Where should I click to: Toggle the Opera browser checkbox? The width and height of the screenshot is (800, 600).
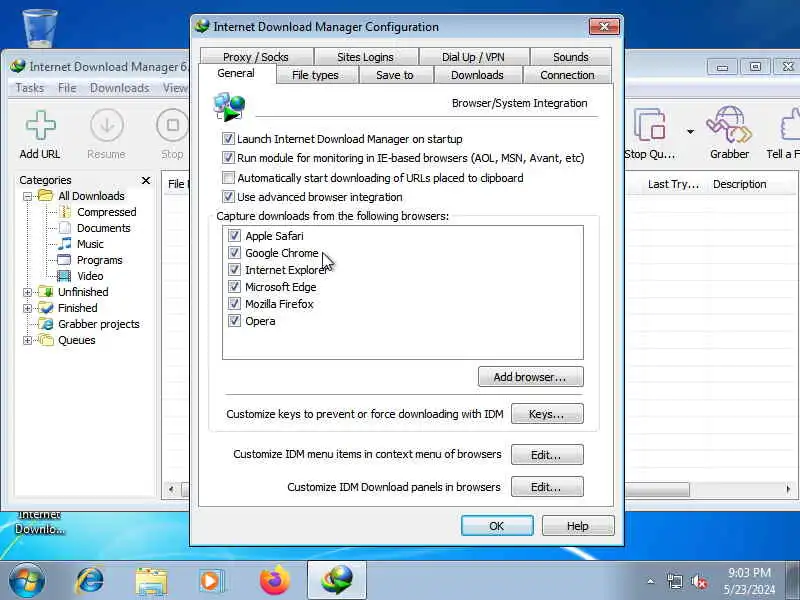(x=234, y=320)
